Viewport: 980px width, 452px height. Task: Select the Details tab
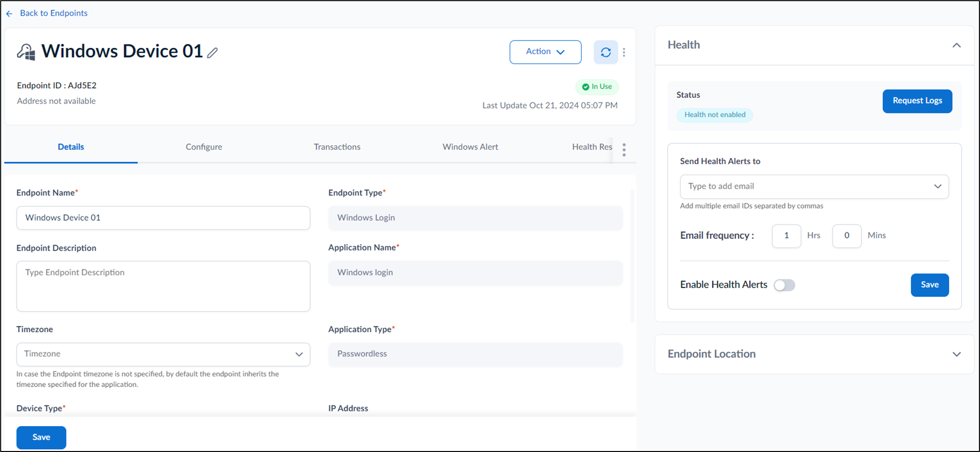(71, 147)
